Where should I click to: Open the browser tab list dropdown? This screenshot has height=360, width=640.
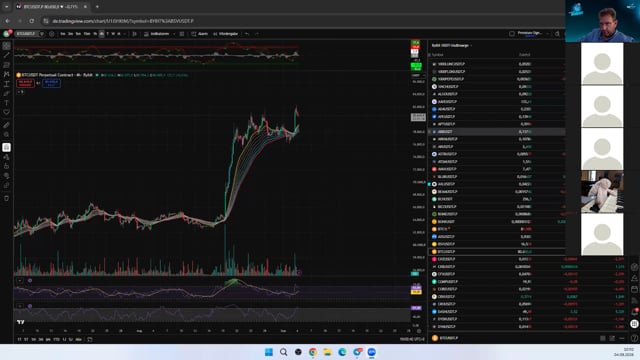[x=6, y=7]
